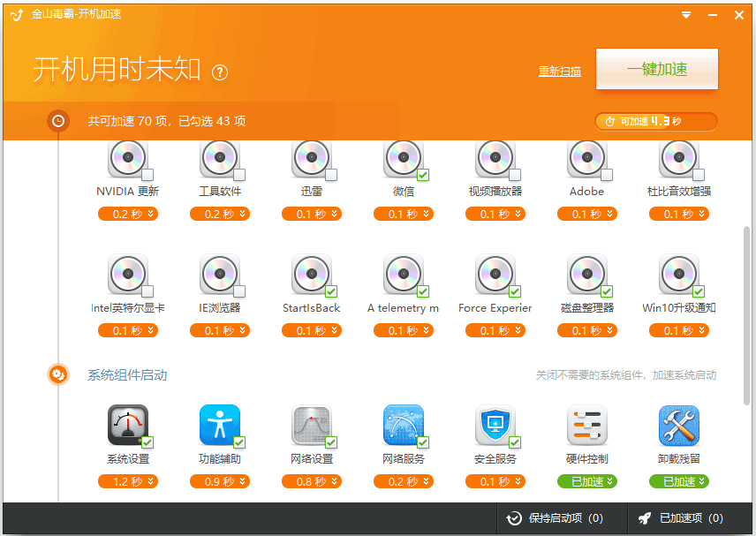
Task: Click the Win10升级通知 disc icon
Action: point(679,275)
